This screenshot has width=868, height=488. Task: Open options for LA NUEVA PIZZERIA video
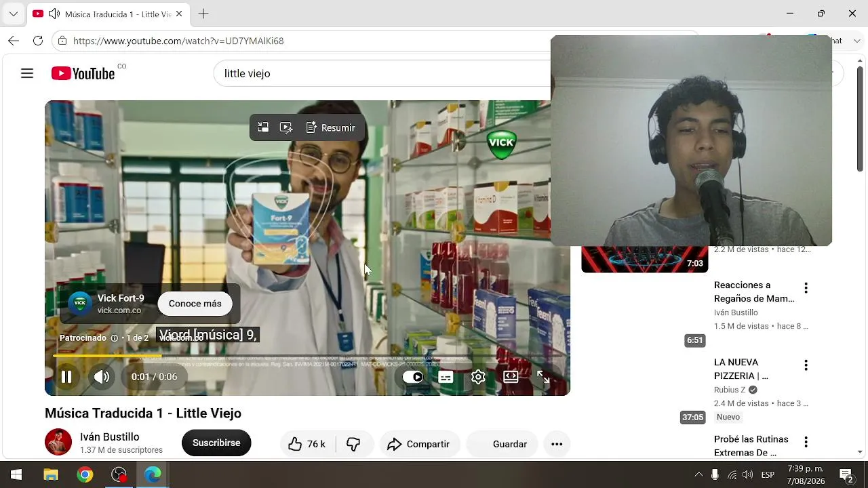tap(806, 365)
